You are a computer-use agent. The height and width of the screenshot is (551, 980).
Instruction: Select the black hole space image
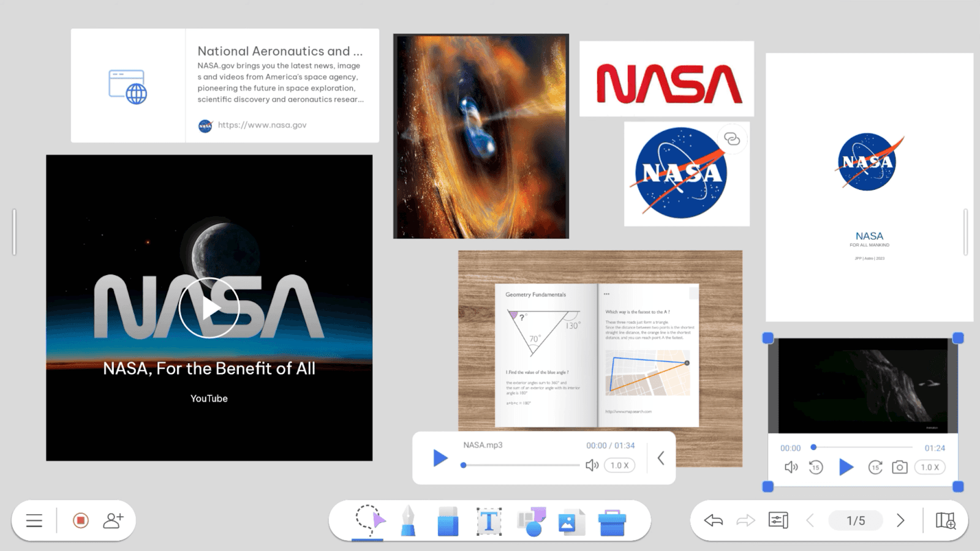481,136
